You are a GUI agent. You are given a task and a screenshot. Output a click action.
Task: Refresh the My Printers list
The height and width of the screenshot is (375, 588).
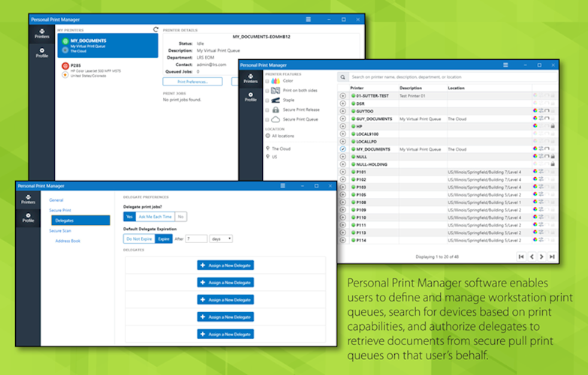[155, 29]
